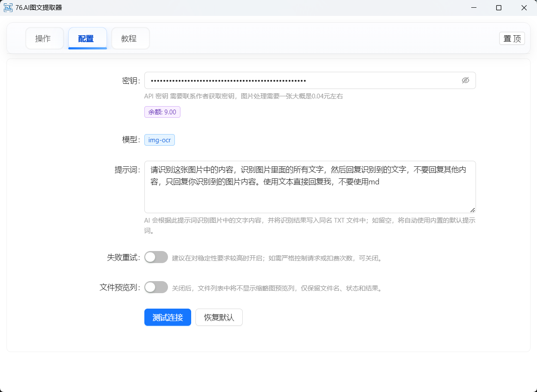537x392 pixels.
Task: Maximize the application window
Action: click(x=499, y=8)
